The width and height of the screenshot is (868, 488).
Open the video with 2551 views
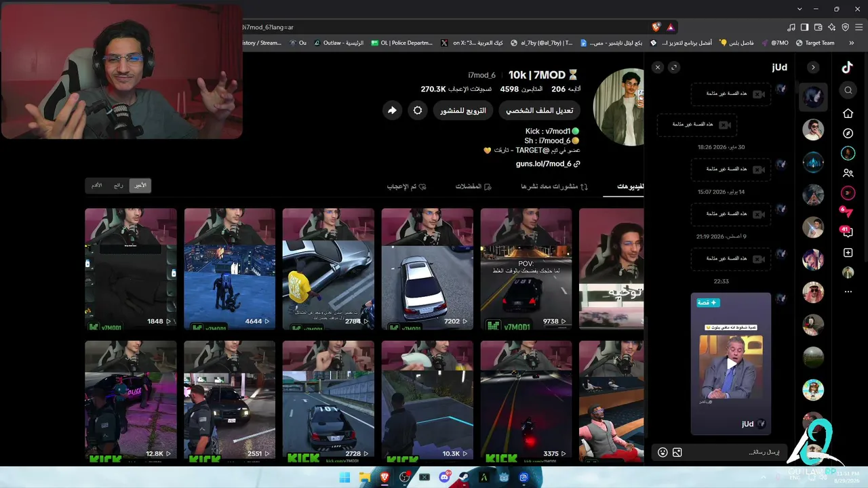pos(230,401)
